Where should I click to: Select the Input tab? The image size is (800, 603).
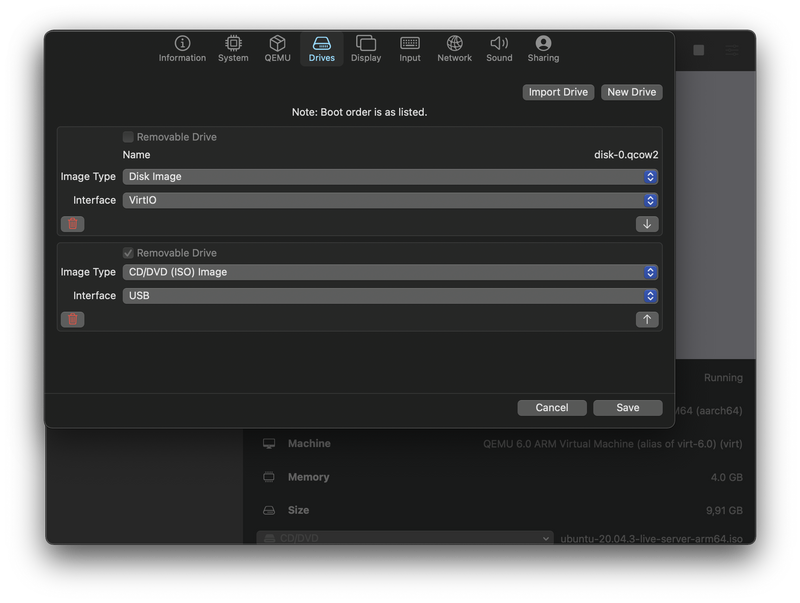(410, 48)
